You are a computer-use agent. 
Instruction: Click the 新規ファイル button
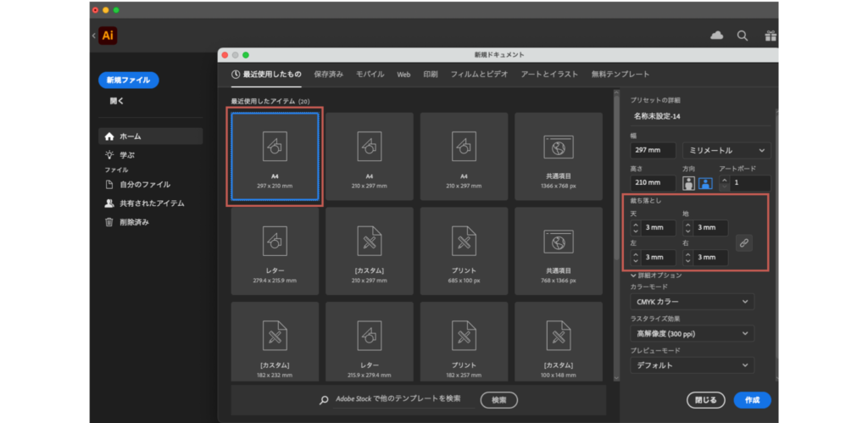[x=129, y=81]
